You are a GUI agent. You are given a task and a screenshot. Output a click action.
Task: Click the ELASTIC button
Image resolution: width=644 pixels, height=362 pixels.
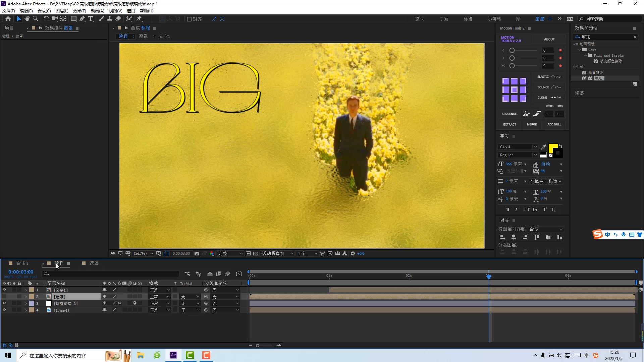click(x=549, y=77)
